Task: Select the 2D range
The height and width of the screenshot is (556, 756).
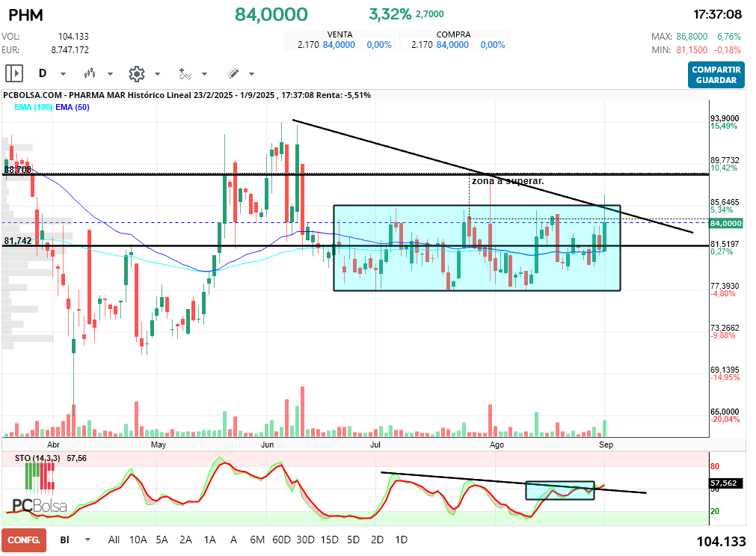Action: click(377, 540)
